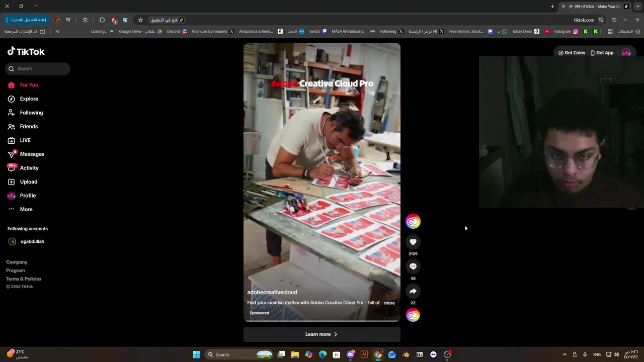This screenshot has width=644, height=362.
Task: Click the Get App button
Action: tap(602, 53)
